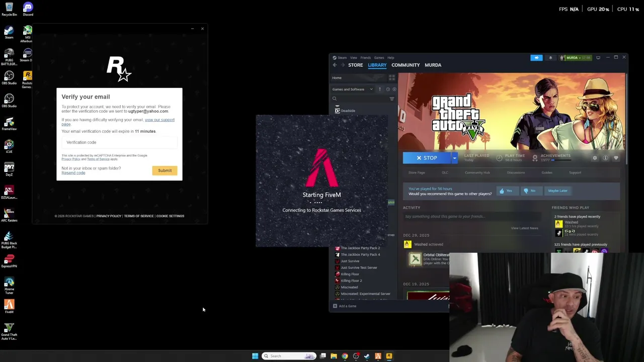This screenshot has width=644, height=362.
Task: Open the Rockstar PRIVACY POLICY footer link
Action: 109,216
